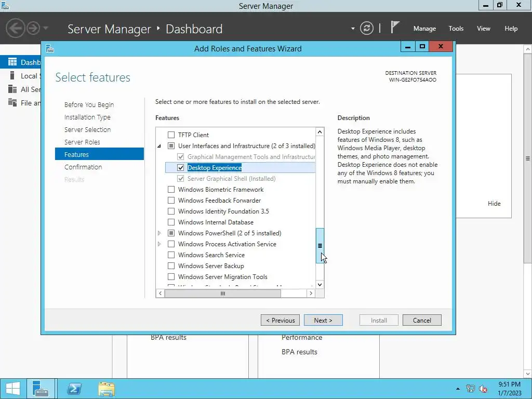Screen dimensions: 532x399
Task: Click features list scroll left arrow
Action: pyautogui.click(x=160, y=293)
